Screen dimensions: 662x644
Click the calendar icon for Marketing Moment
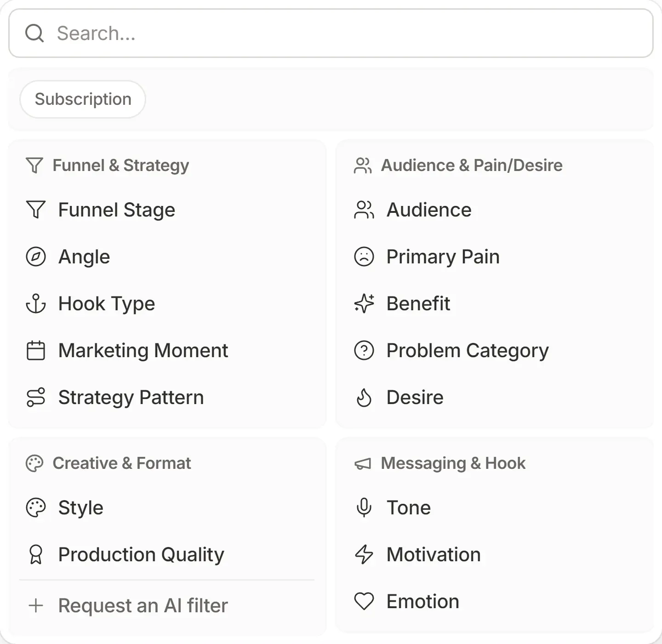point(36,350)
